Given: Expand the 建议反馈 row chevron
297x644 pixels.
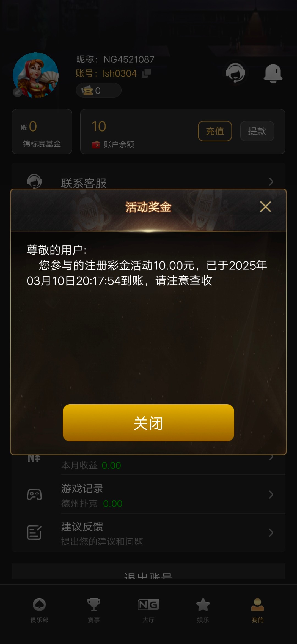Looking at the screenshot, I should pos(271,533).
